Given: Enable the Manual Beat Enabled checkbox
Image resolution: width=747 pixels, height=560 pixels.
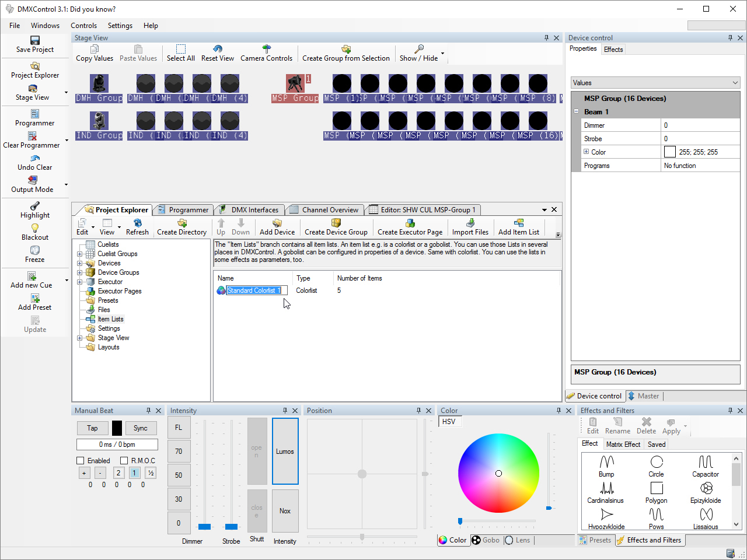Looking at the screenshot, I should click(x=81, y=461).
